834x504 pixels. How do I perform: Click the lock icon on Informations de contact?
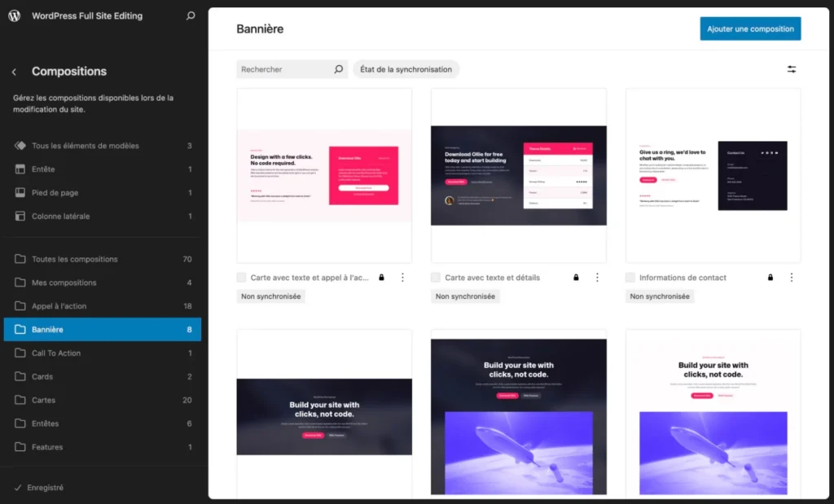click(x=770, y=278)
